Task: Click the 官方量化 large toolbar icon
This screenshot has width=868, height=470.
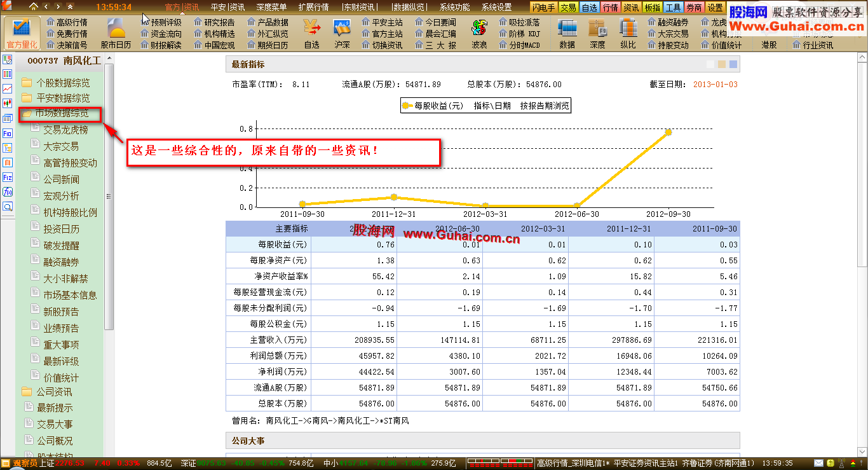Action: tap(22, 34)
